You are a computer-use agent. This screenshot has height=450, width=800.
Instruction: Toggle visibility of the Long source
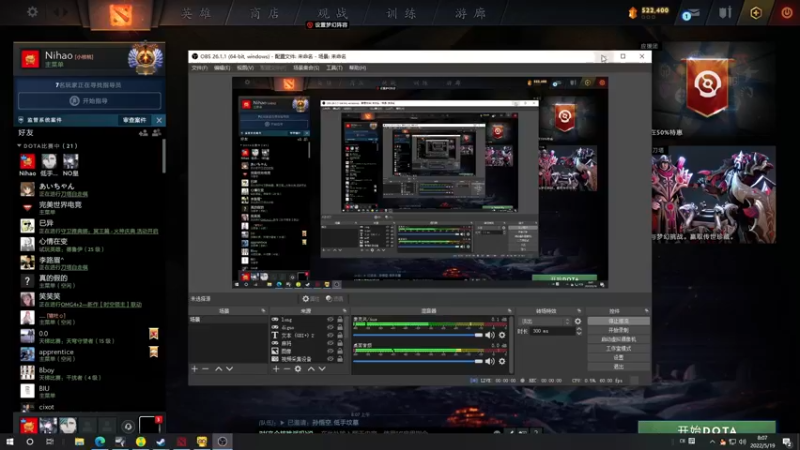(330, 319)
